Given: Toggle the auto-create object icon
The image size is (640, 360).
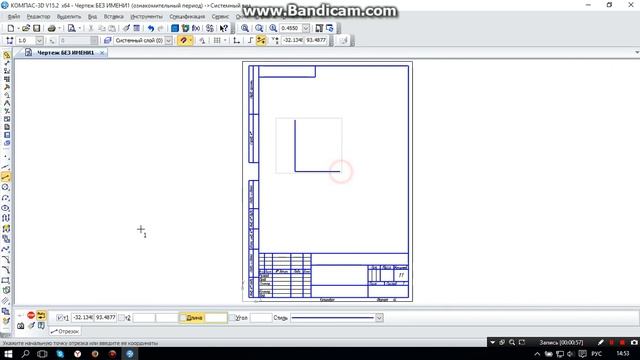Looking at the screenshot, I should [x=41, y=315].
